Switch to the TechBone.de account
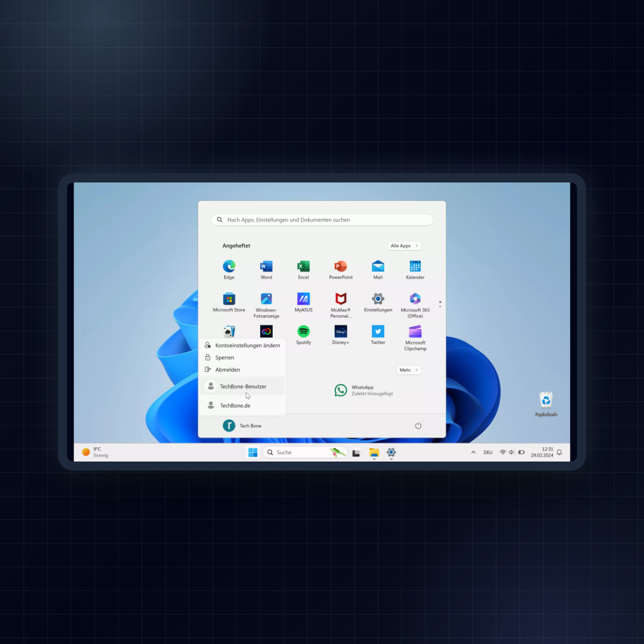This screenshot has height=644, width=644. pos(243,406)
